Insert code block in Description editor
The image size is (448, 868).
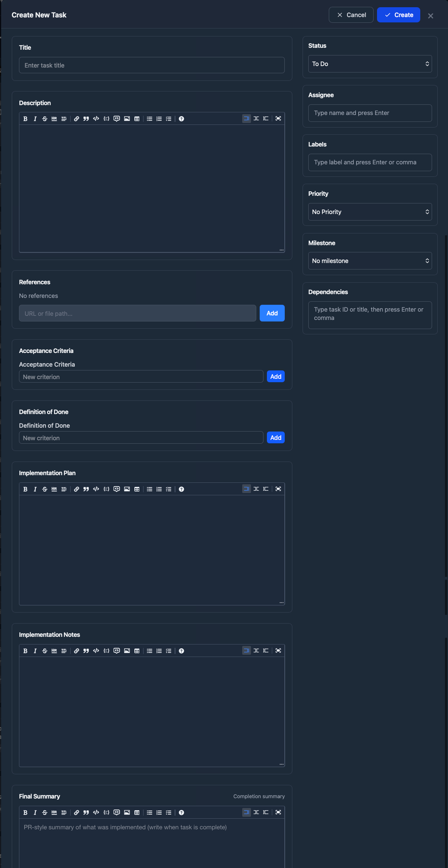pyautogui.click(x=106, y=119)
